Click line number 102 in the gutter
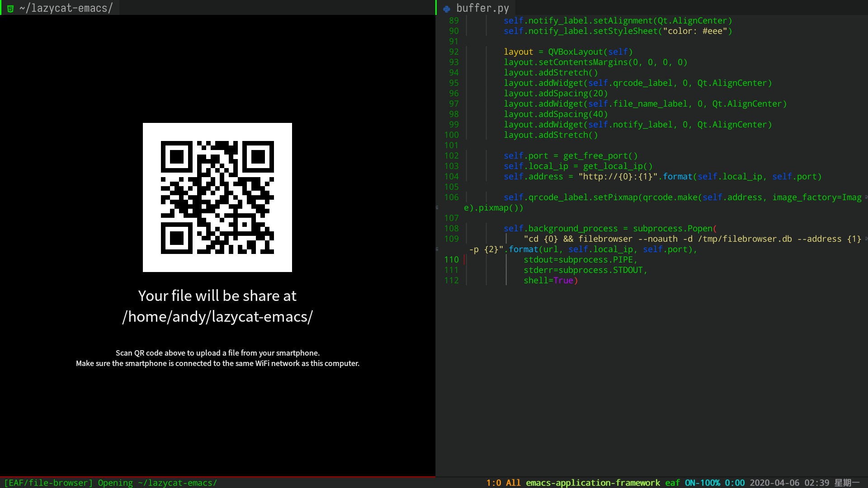This screenshot has width=868, height=488. 451,156
